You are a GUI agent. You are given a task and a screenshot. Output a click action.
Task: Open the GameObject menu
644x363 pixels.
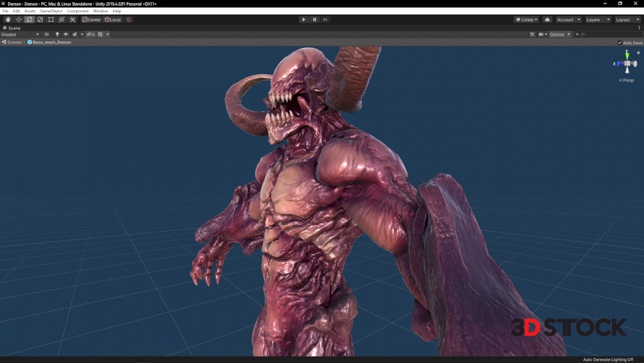pyautogui.click(x=51, y=11)
